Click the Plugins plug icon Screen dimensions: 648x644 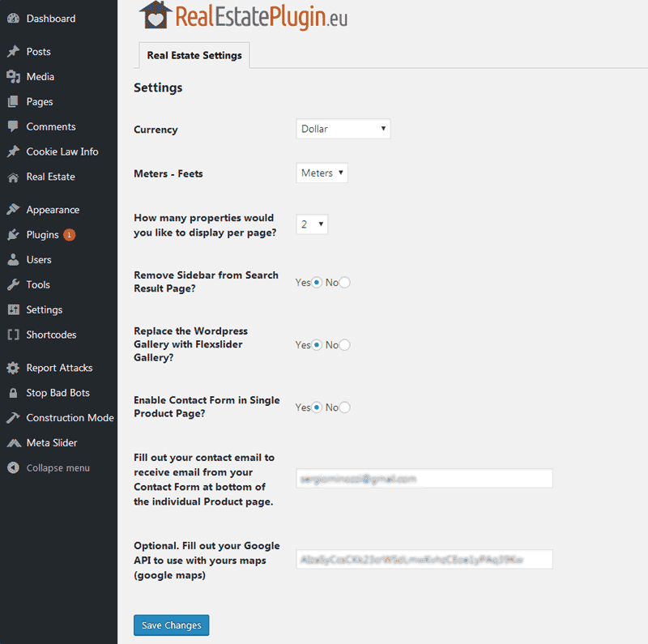pos(13,235)
